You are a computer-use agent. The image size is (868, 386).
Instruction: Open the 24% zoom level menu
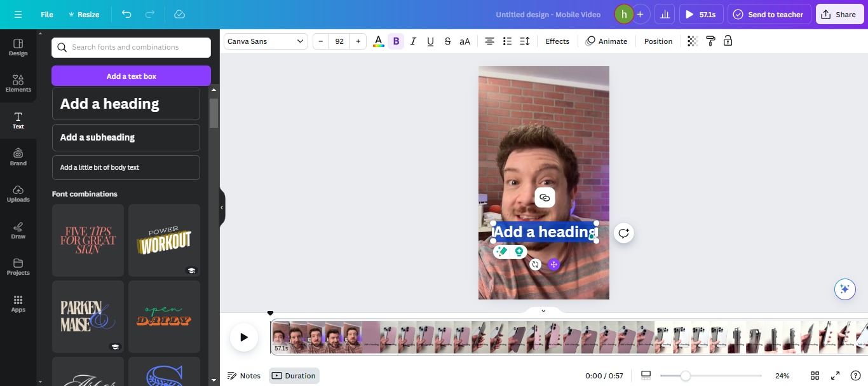[782, 376]
